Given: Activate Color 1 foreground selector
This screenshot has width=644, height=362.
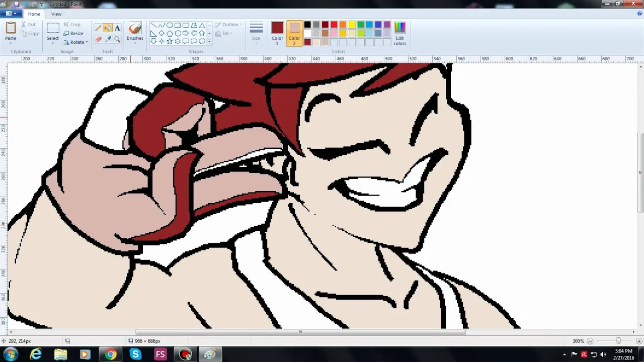Looking at the screenshot, I should click(277, 33).
